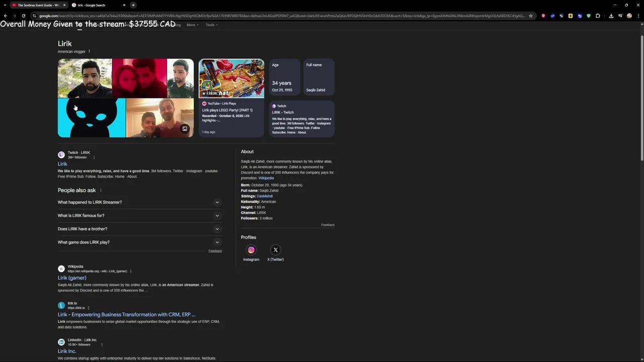
Task: Open the black cat logo image
Action: click(92, 118)
